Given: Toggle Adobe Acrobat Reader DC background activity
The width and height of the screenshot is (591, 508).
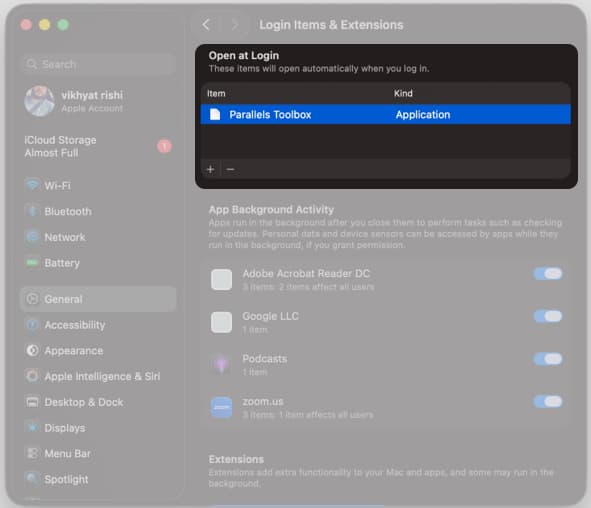Looking at the screenshot, I should point(548,274).
